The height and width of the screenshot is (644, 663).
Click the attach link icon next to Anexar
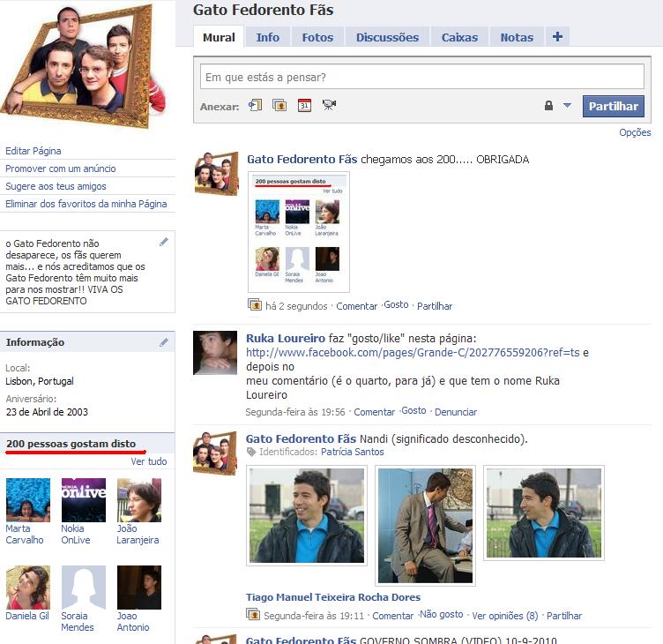coord(256,106)
